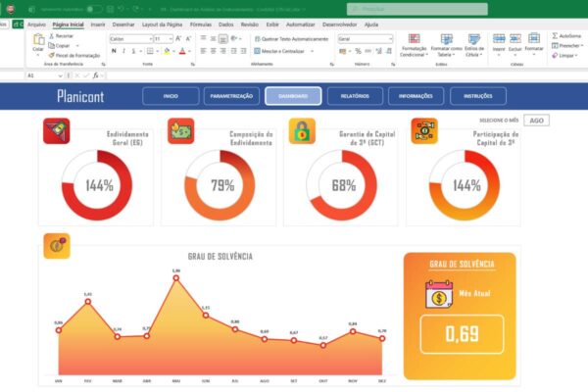Click the RELATÓRIOS navigation button
Viewport: 588px width, 392px height.
point(355,96)
